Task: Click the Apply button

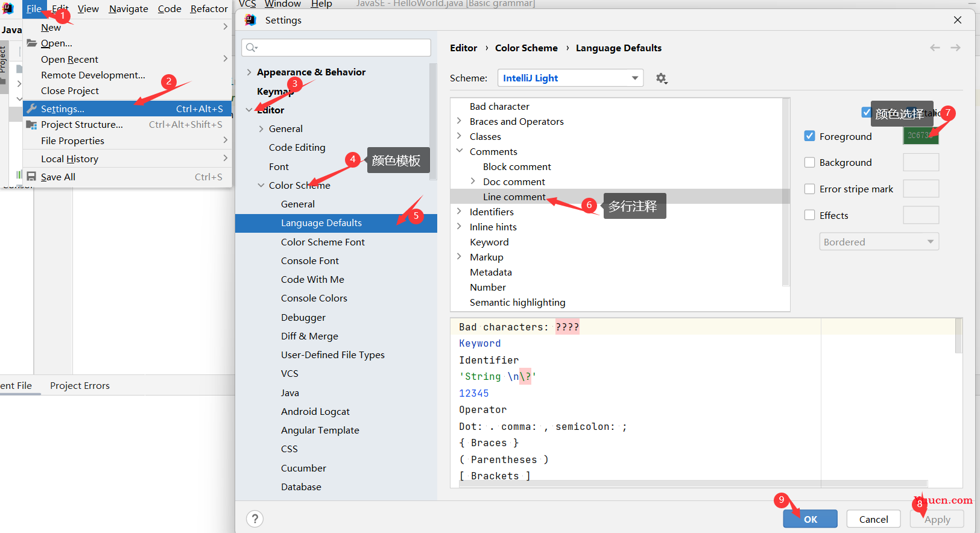Action: click(937, 519)
